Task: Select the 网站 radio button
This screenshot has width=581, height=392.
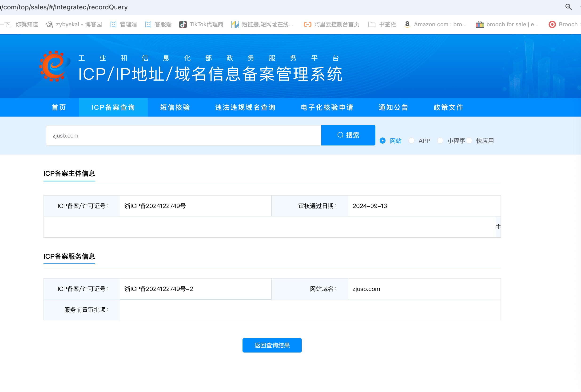Action: [x=382, y=141]
